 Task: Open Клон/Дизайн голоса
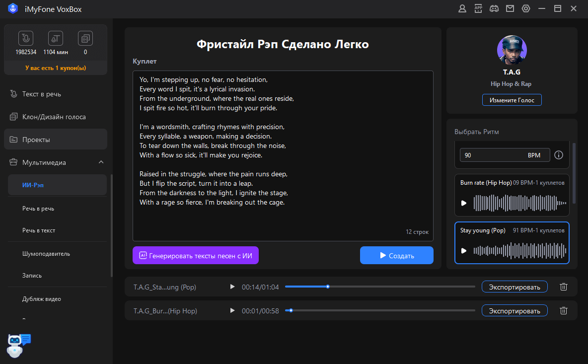[56, 117]
